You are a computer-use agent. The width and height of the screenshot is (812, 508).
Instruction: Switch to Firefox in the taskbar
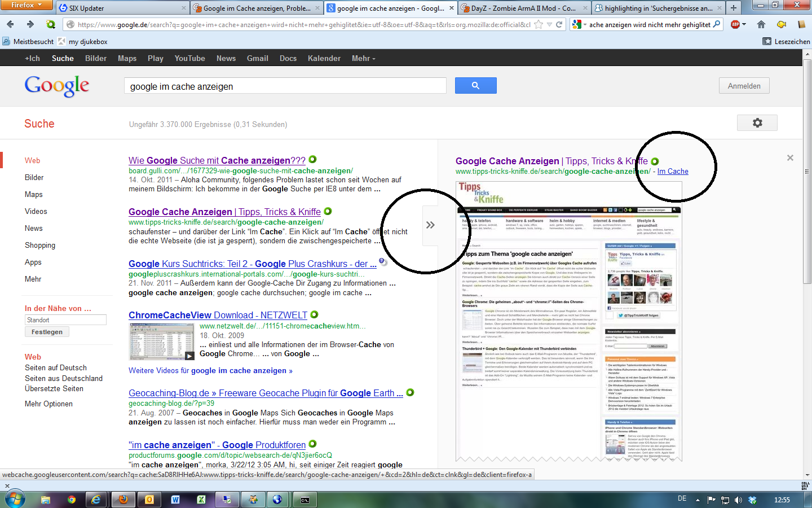coord(123,500)
